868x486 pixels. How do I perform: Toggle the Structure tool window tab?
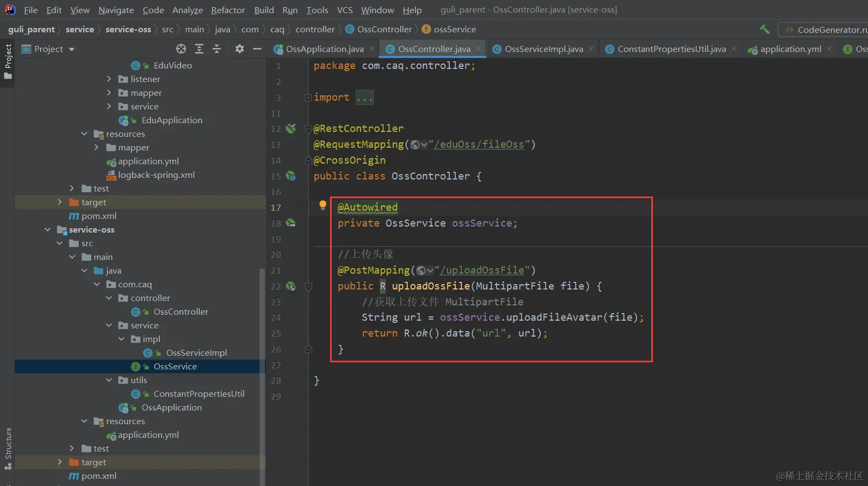[x=8, y=447]
